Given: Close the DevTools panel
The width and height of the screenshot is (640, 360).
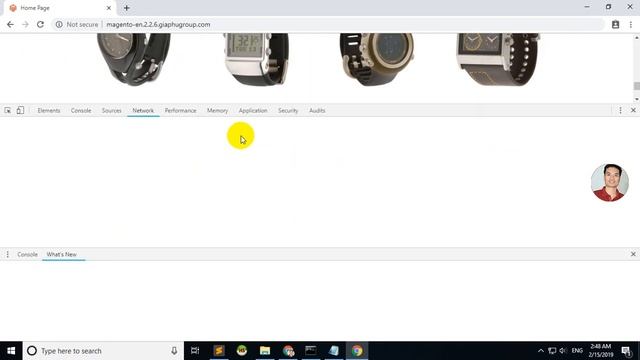Looking at the screenshot, I should click(633, 110).
